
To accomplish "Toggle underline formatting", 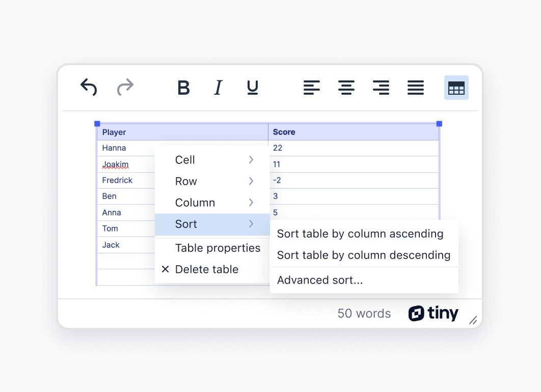I will 252,88.
